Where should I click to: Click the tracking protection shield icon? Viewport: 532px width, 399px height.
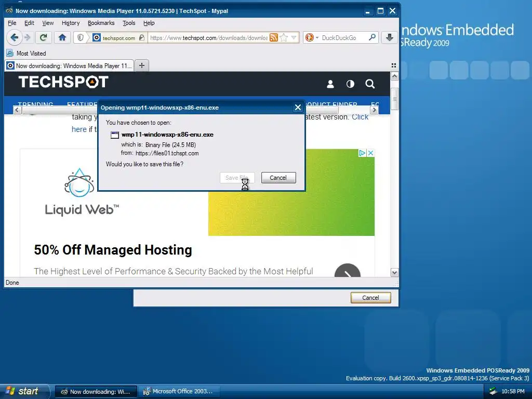pyautogui.click(x=81, y=37)
